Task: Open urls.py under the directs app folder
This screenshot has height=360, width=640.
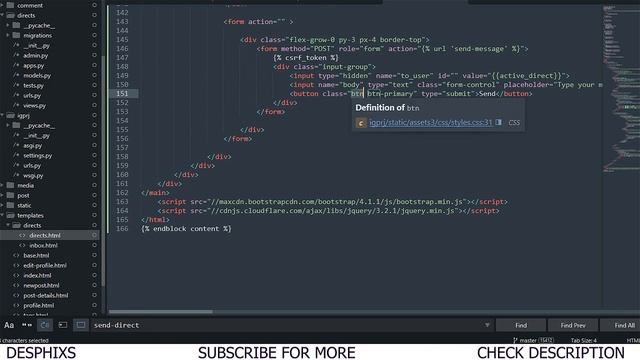Action: 32,95
